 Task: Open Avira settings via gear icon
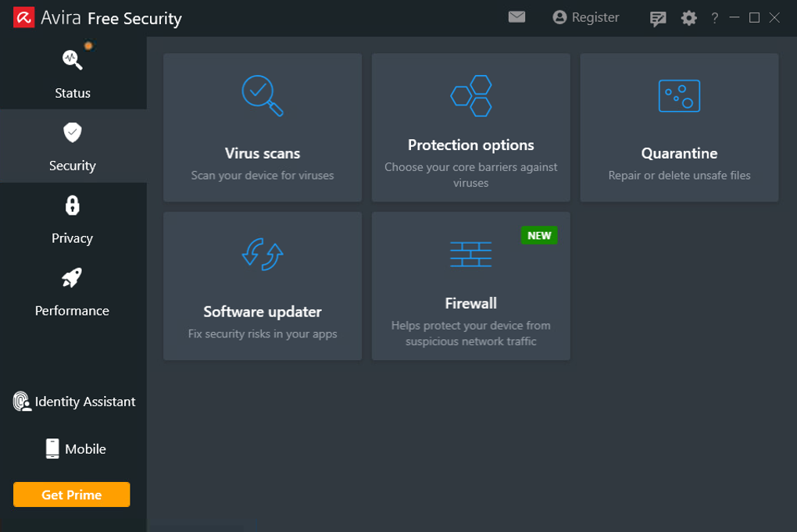[688, 17]
